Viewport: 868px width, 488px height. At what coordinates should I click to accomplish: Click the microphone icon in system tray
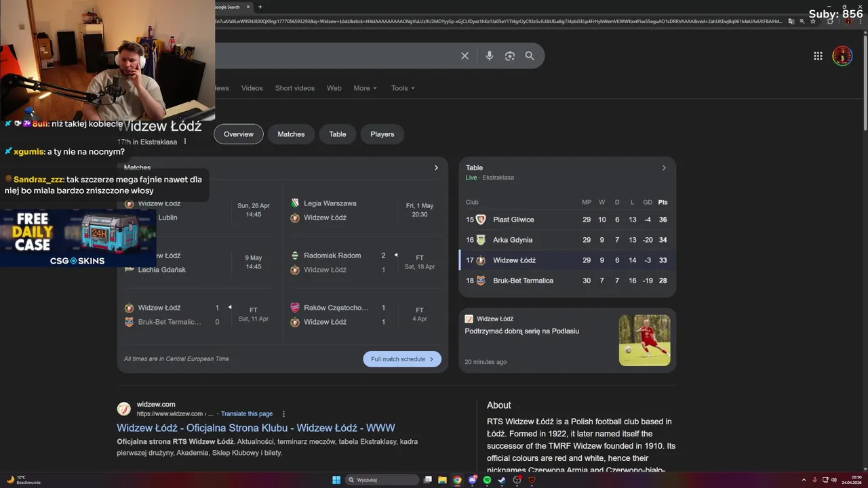(x=814, y=480)
